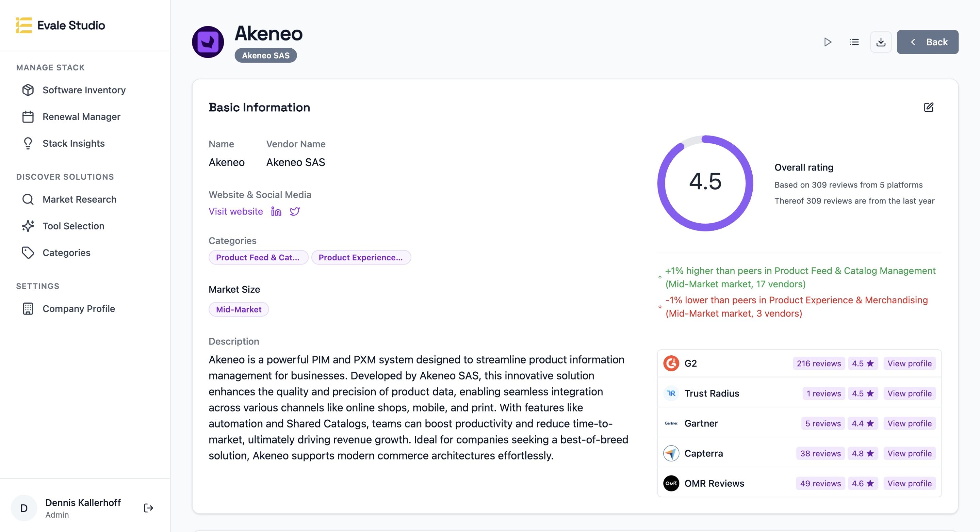This screenshot has width=980, height=532.
Task: Edit Basic Information with pencil icon
Action: 928,107
